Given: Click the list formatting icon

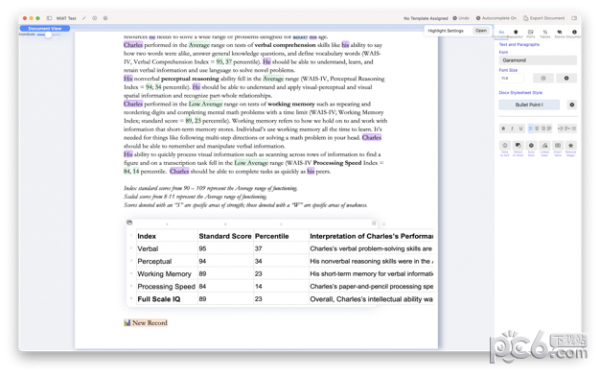Looking at the screenshot, I should point(574,129).
